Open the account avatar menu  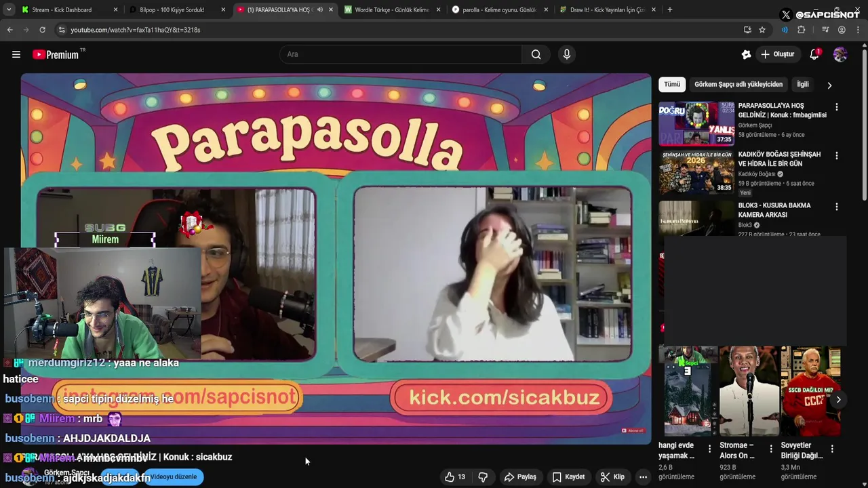840,54
